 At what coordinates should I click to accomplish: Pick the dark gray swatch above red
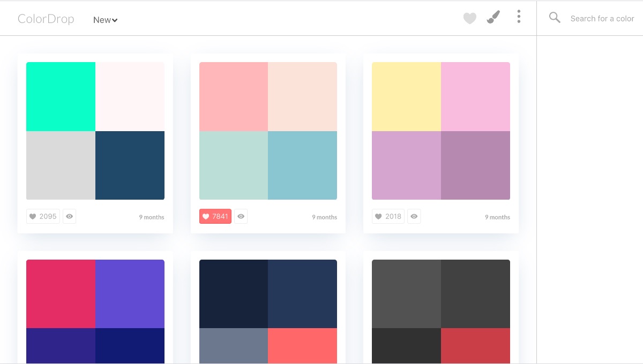tap(475, 294)
